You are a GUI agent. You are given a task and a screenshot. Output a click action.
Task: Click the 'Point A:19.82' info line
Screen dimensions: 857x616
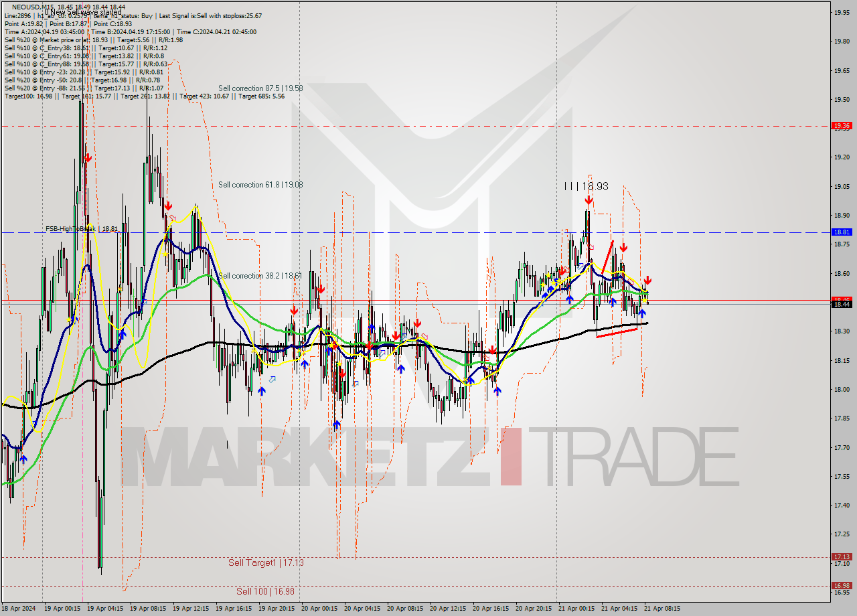[23, 23]
